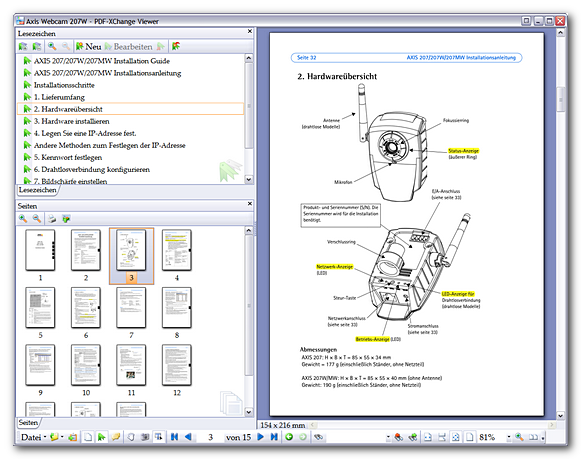Click the collapse all bookmarks icon

pos(36,47)
